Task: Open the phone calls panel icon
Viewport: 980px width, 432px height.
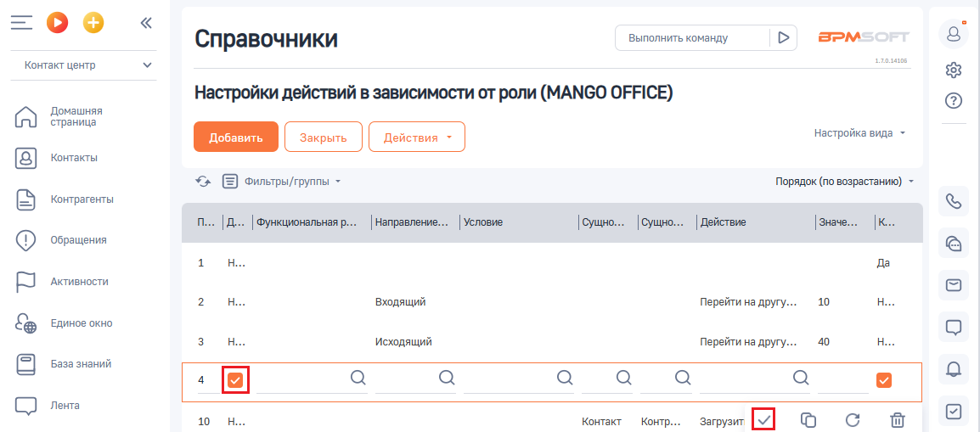Action: (954, 201)
